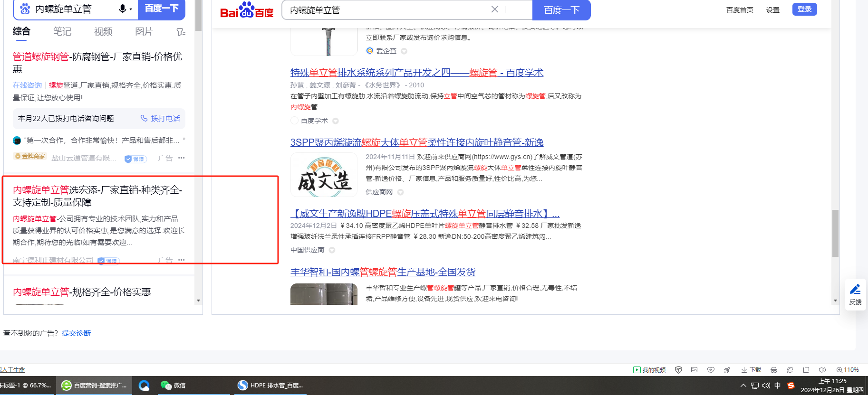This screenshot has height=395, width=868.
Task: Click the browser mute speaker icon
Action: [x=822, y=370]
